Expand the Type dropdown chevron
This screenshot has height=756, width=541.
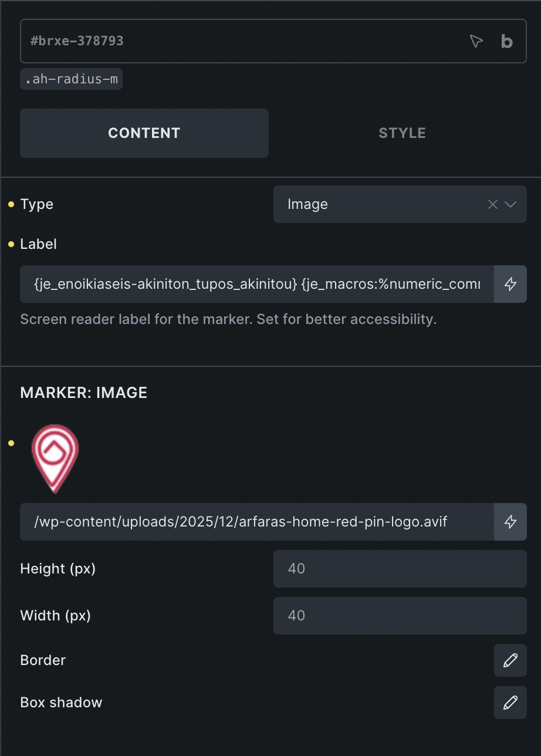[x=510, y=204]
